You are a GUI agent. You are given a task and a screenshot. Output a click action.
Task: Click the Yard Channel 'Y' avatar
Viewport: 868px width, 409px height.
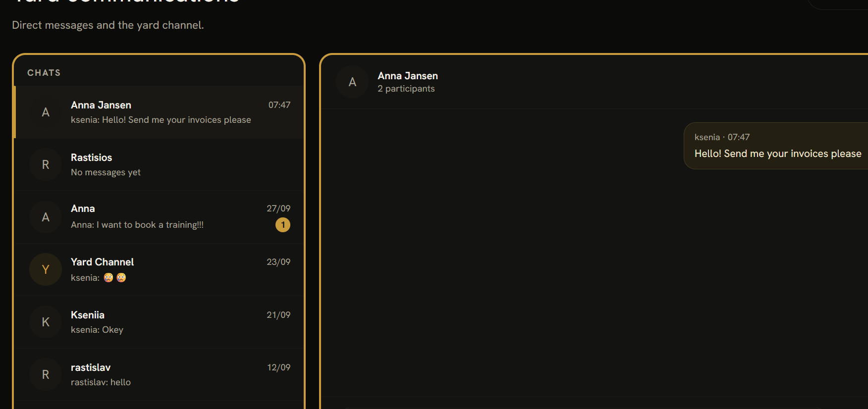click(x=46, y=269)
